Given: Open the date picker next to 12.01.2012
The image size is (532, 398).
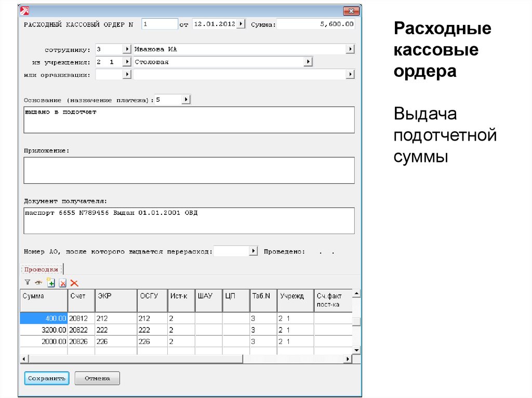Looking at the screenshot, I should click(x=242, y=24).
